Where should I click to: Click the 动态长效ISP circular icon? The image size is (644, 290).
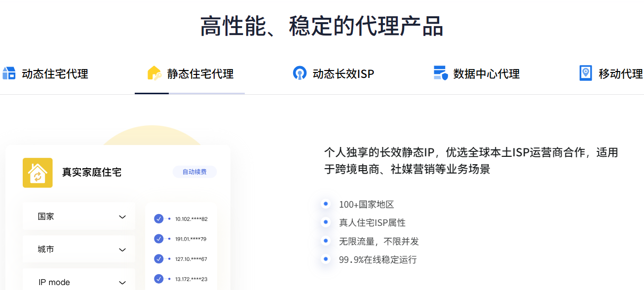300,73
